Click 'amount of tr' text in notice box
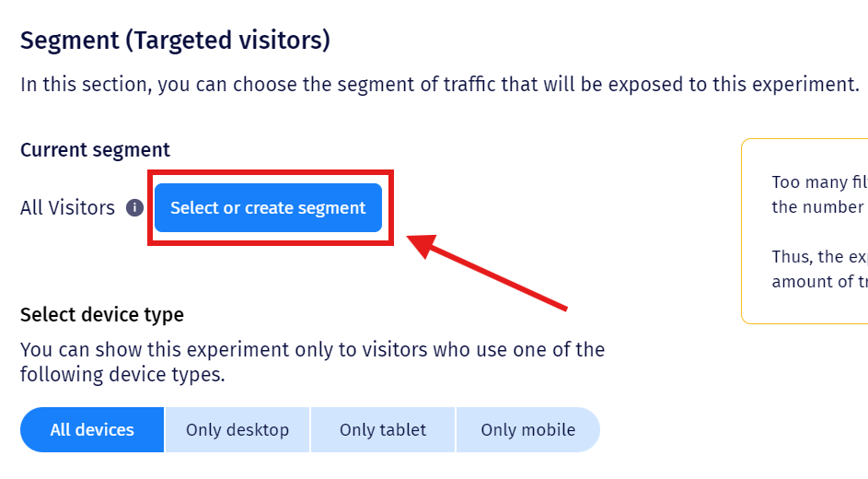 coord(817,282)
